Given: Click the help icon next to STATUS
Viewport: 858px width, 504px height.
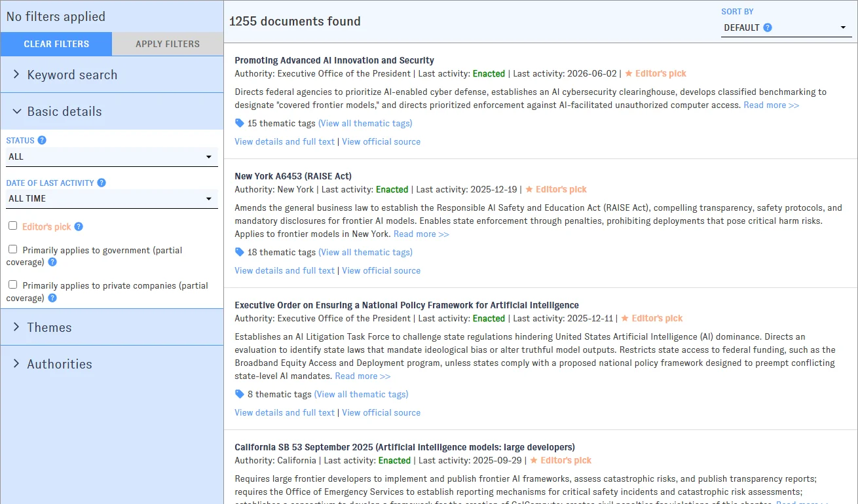Looking at the screenshot, I should click(42, 140).
